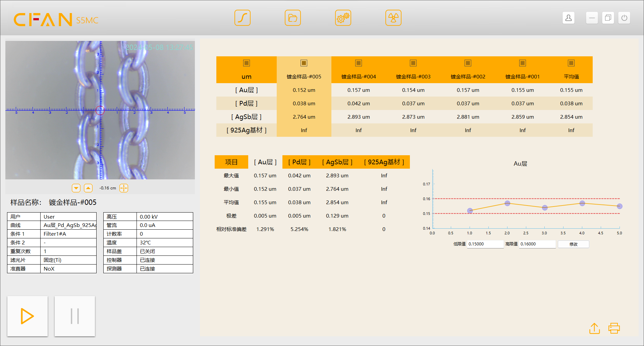This screenshot has height=346, width=644.
Task: Select the [ 925Ag基材 ] statistics tab
Action: [384, 162]
